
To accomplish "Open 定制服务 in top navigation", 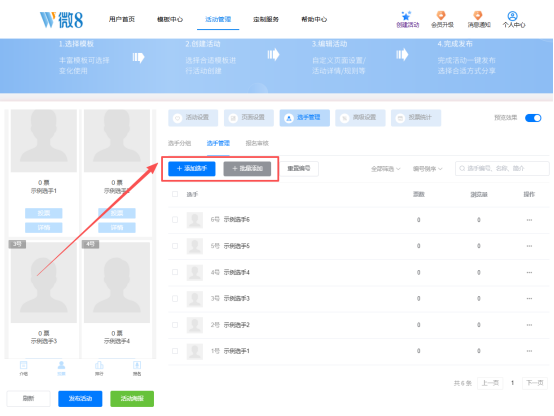I will click(266, 19).
